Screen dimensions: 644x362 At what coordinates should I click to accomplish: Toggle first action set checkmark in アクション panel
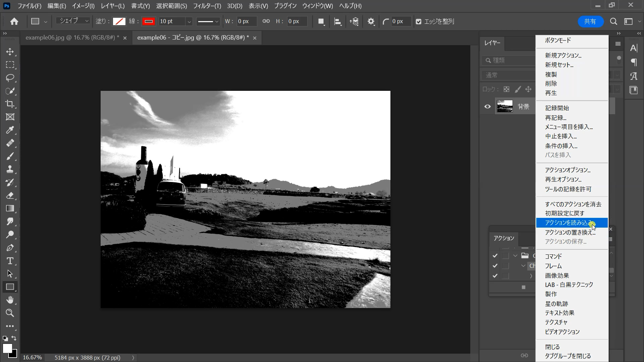[495, 256]
